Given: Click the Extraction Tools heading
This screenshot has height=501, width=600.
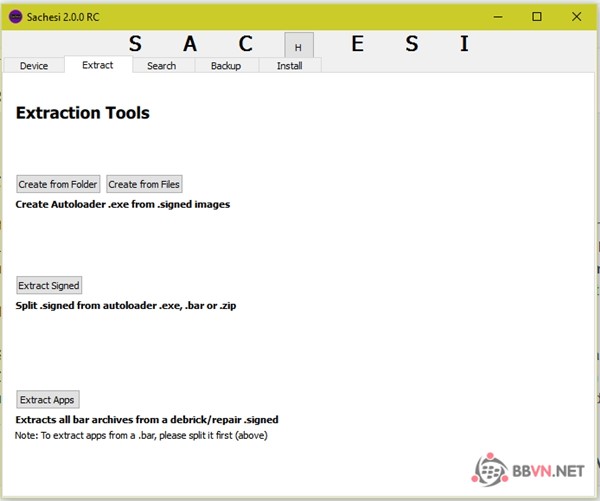Looking at the screenshot, I should coord(83,113).
